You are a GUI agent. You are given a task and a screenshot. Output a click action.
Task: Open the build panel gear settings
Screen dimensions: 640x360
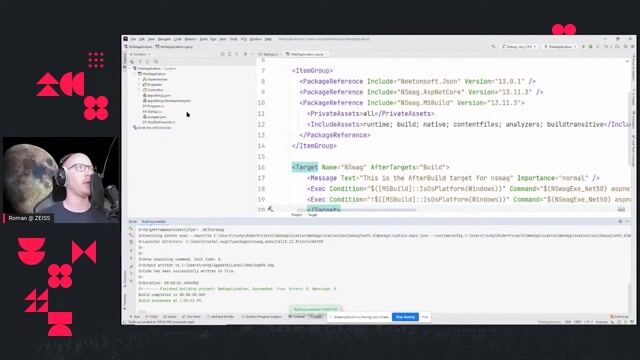(x=620, y=221)
